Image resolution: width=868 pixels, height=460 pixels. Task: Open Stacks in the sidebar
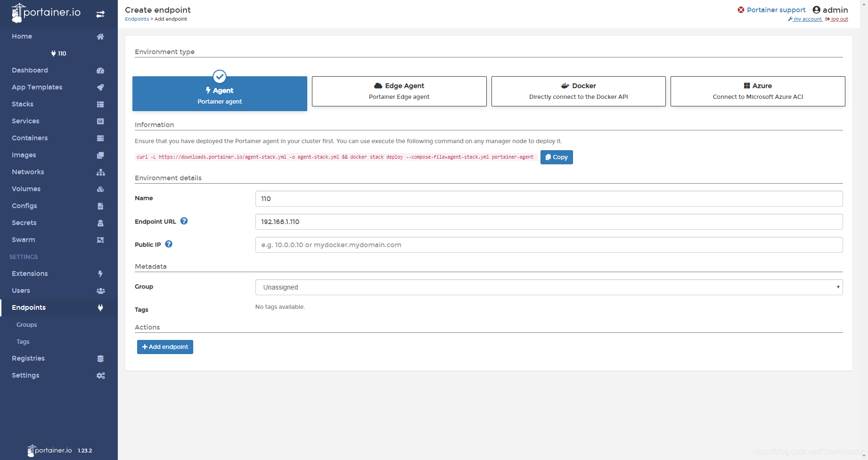pos(23,104)
